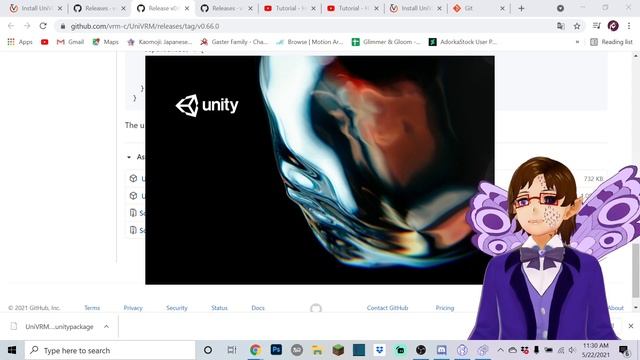The width and height of the screenshot is (640, 360).
Task: Open the GitHub Docs link
Action: coord(258,308)
